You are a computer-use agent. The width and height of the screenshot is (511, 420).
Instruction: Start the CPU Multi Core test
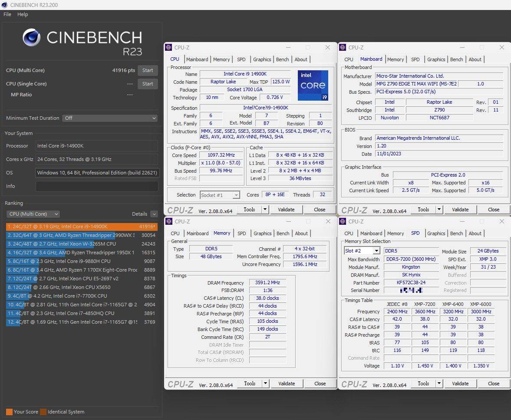147,70
